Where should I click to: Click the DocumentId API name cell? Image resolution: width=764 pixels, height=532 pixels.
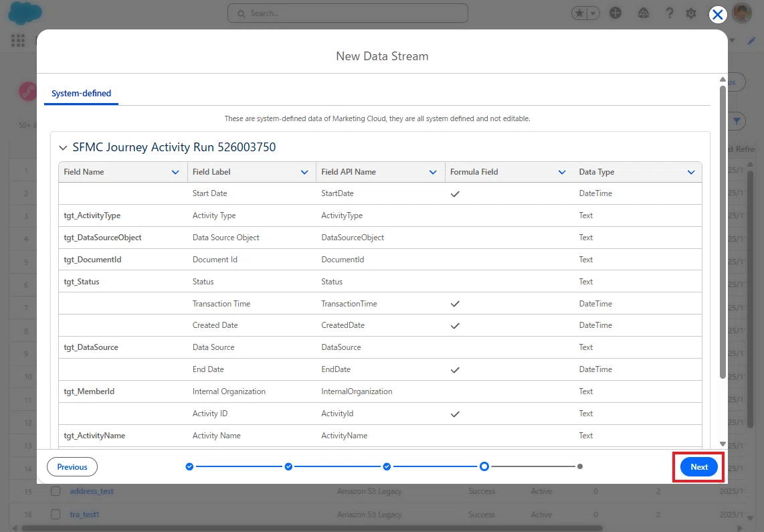click(343, 260)
